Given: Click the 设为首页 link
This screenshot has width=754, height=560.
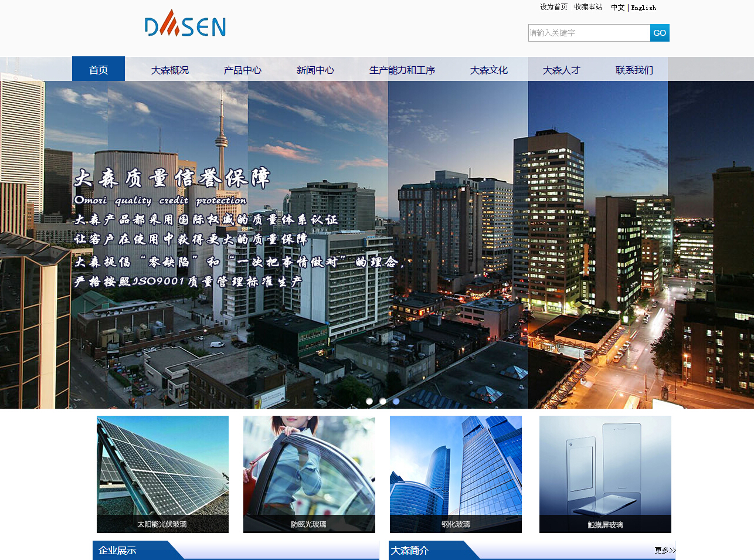Looking at the screenshot, I should [x=553, y=7].
